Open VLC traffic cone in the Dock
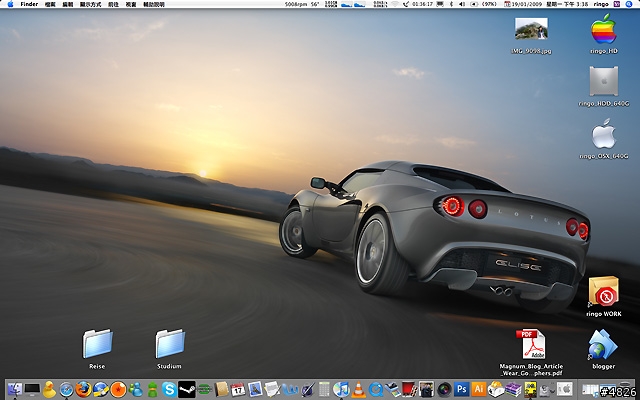 [359, 389]
